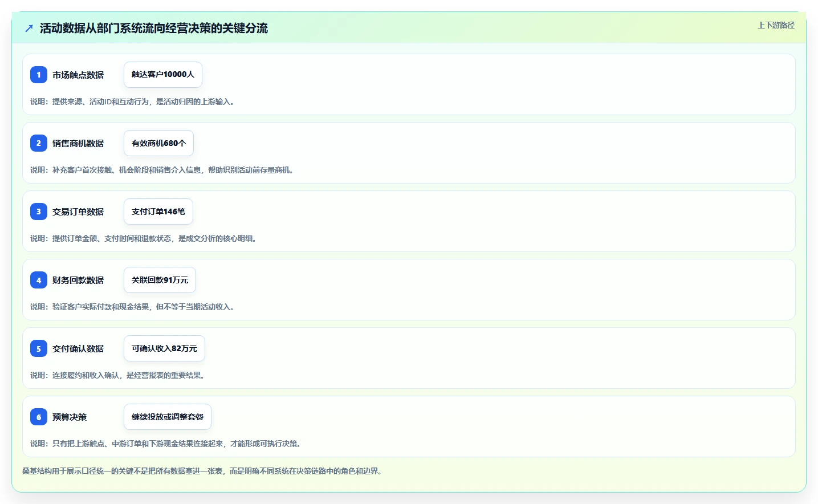Click the 有效商机680个 chip
Screen dimensions: 818x504
pos(158,143)
